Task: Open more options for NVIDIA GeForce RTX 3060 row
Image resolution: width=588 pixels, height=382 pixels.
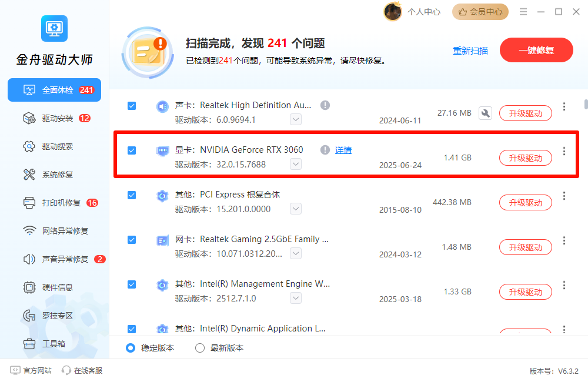Action: click(x=564, y=151)
